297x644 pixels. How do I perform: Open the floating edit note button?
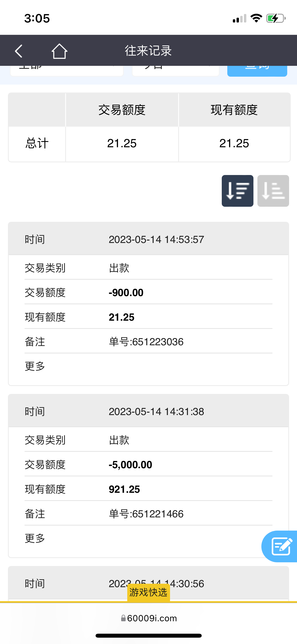tap(281, 546)
